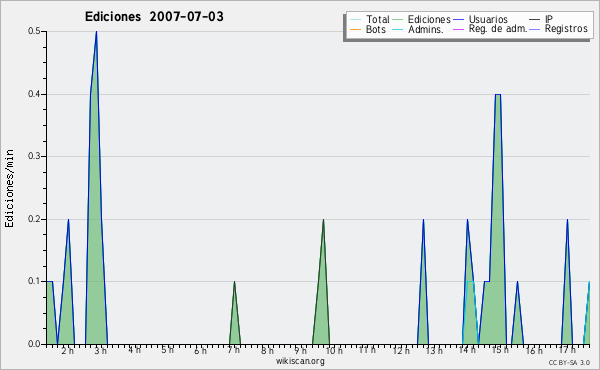This screenshot has width=600, height=370.
Task: Click the '2 h' x-axis label
Action: [x=67, y=350]
